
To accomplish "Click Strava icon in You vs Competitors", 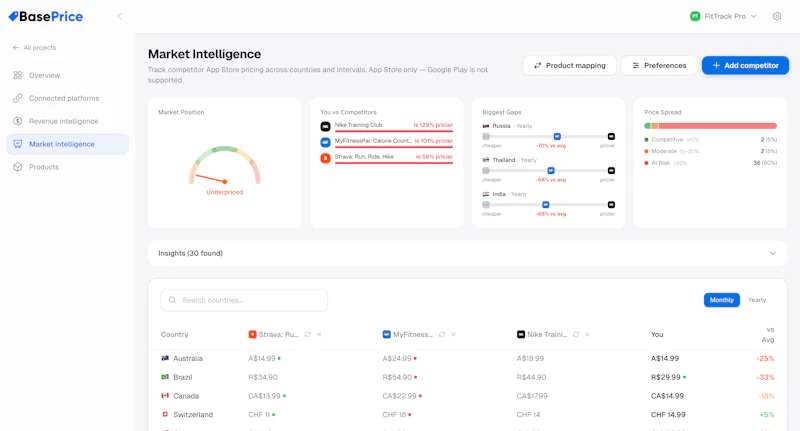I will pos(325,158).
